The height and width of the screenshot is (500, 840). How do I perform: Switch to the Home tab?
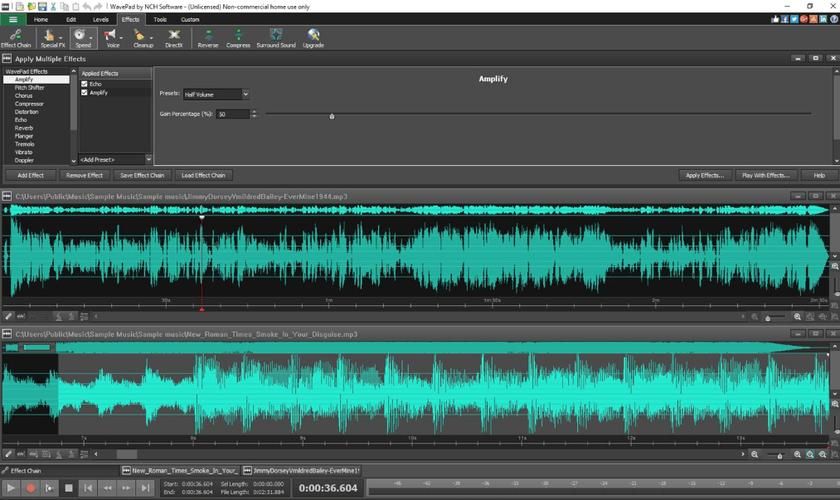tap(41, 19)
